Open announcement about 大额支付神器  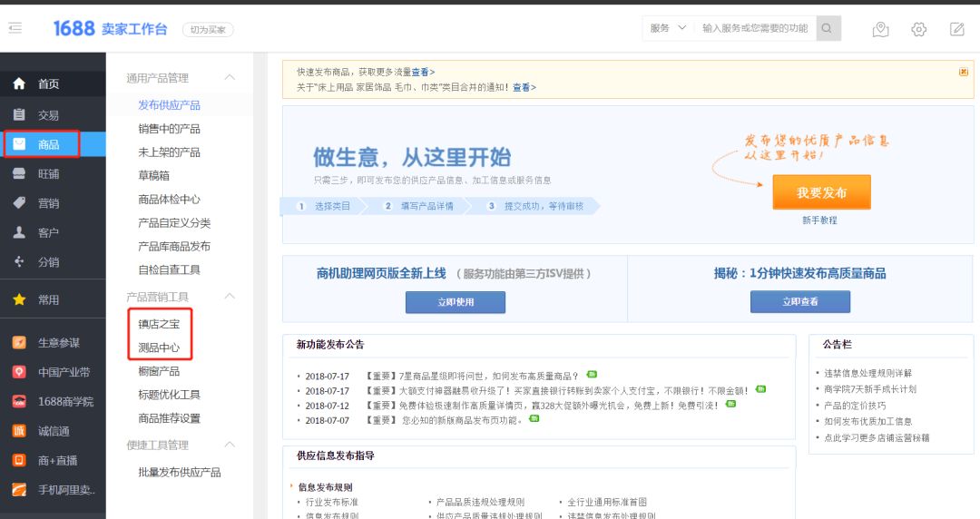click(557, 391)
